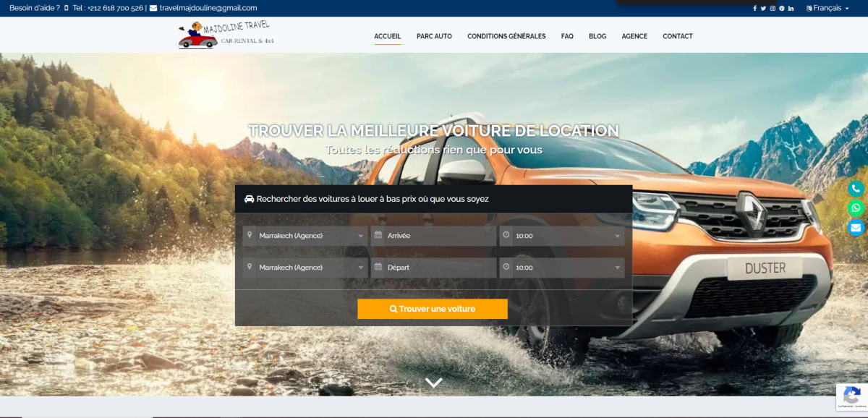Click the white scroll-down chevron arrow
Image resolution: width=868 pixels, height=418 pixels.
[x=433, y=383]
